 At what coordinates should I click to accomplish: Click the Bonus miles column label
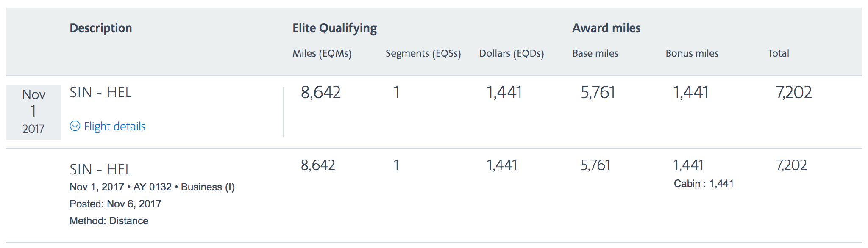pyautogui.click(x=692, y=53)
